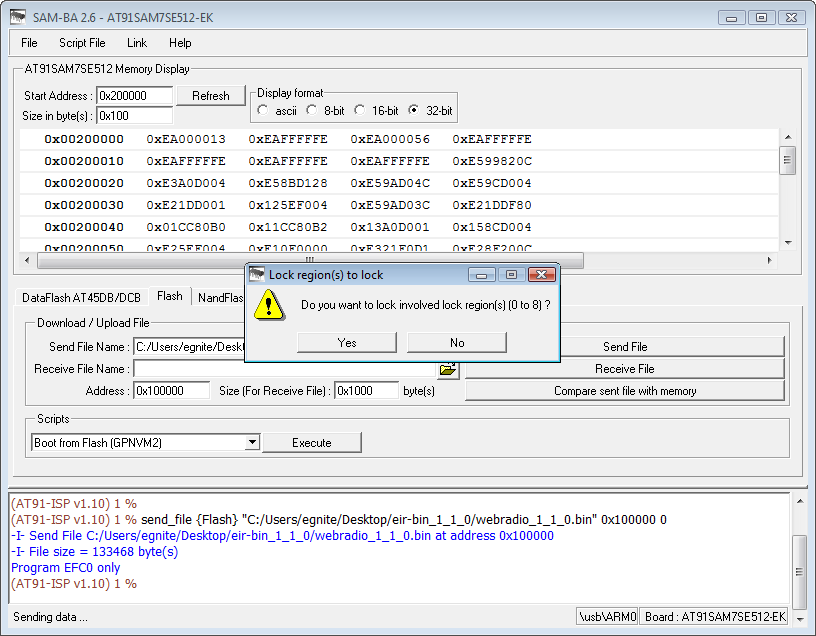Viewport: 816px width, 636px height.
Task: Minimize the Lock region(s) dialog
Action: coord(481,274)
